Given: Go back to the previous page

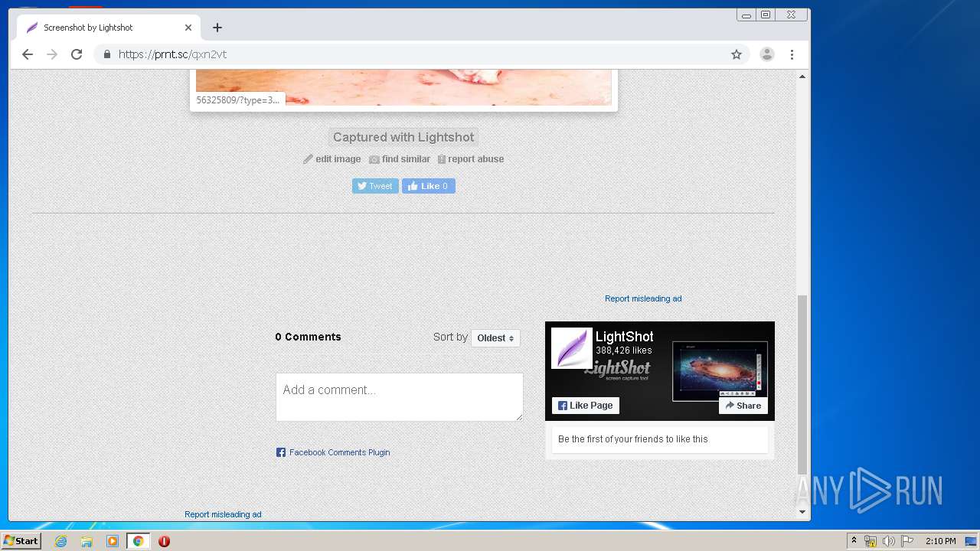Looking at the screenshot, I should click(x=28, y=54).
